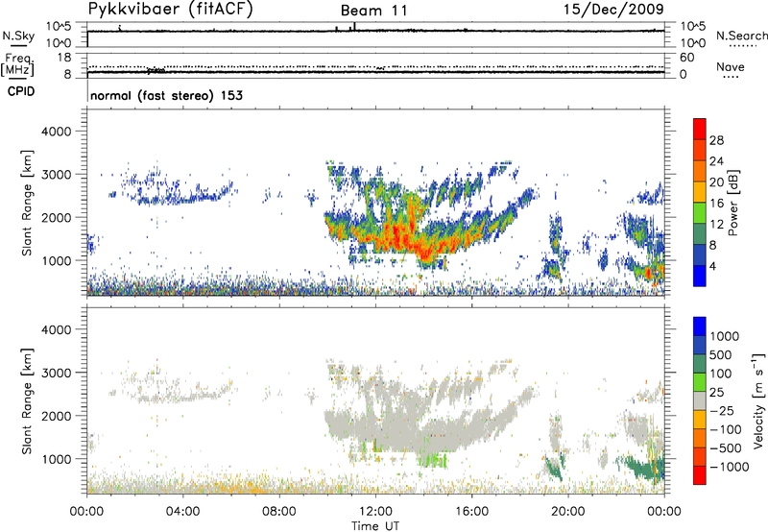Image resolution: width=768 pixels, height=532 pixels.
Task: Click the 'Time UT' axis label
Action: pyautogui.click(x=375, y=526)
